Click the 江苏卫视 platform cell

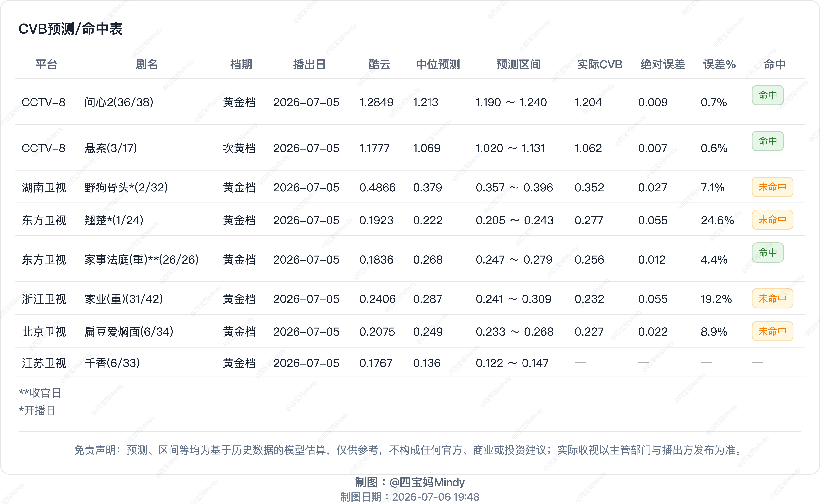coord(44,363)
